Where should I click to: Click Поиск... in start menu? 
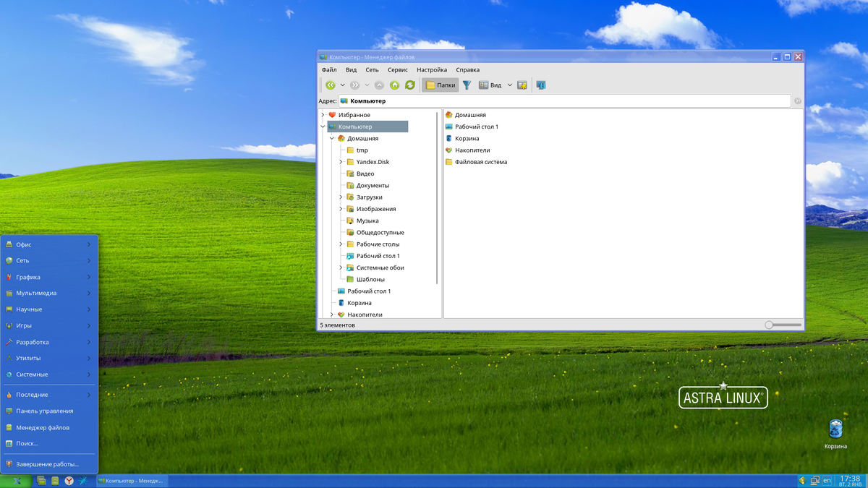point(48,443)
